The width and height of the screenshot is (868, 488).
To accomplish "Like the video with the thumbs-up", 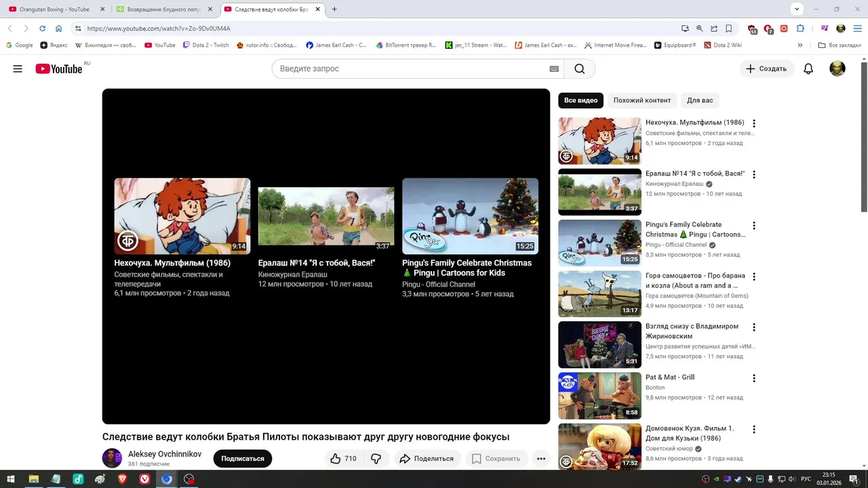I will point(344,459).
